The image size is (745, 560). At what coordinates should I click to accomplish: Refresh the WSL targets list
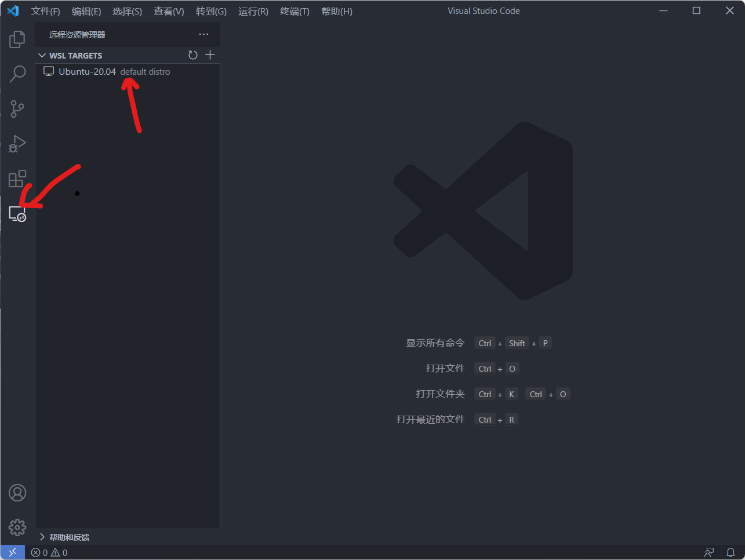(193, 55)
